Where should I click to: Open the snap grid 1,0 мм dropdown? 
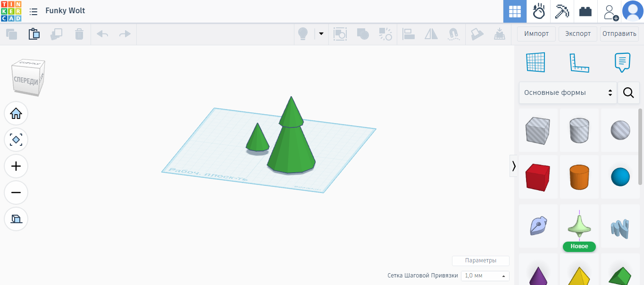tap(485, 276)
